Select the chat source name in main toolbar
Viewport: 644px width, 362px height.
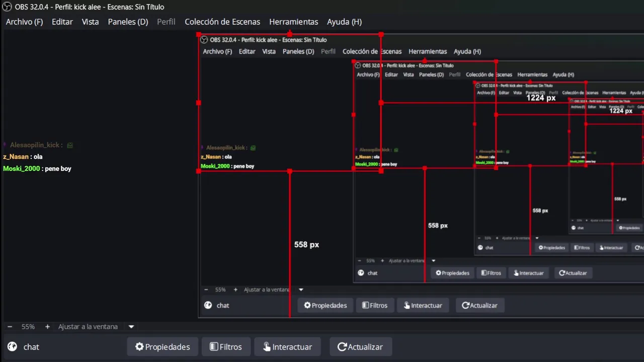tap(31, 347)
